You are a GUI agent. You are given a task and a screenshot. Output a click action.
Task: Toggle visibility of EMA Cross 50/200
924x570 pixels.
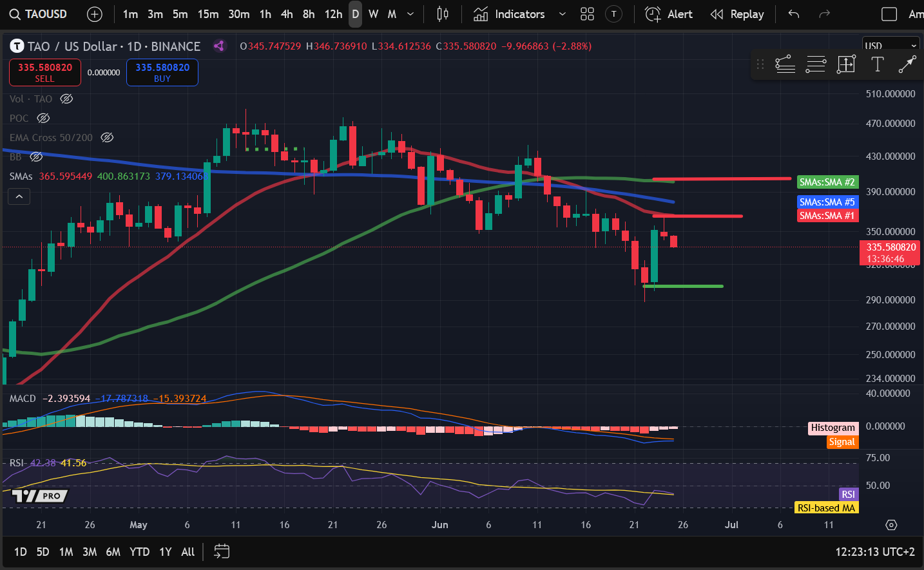click(x=107, y=137)
